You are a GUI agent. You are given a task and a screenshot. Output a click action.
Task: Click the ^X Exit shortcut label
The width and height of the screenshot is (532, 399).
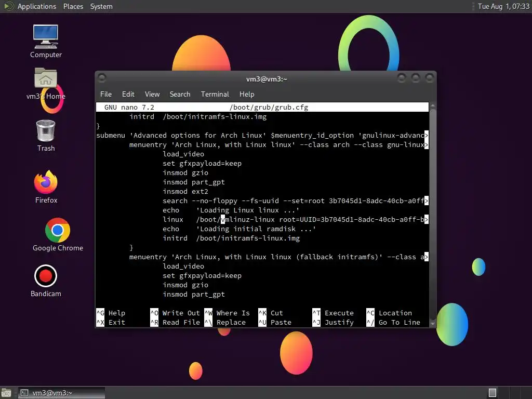click(111, 322)
